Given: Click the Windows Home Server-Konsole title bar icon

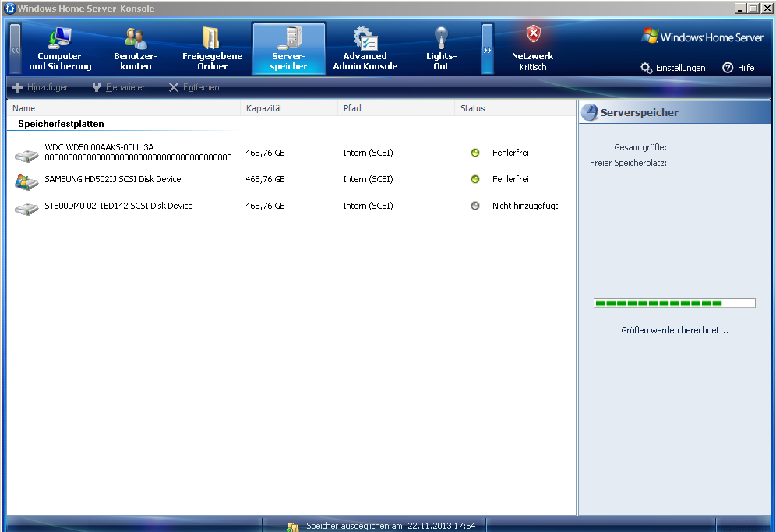Looking at the screenshot, I should [x=10, y=8].
